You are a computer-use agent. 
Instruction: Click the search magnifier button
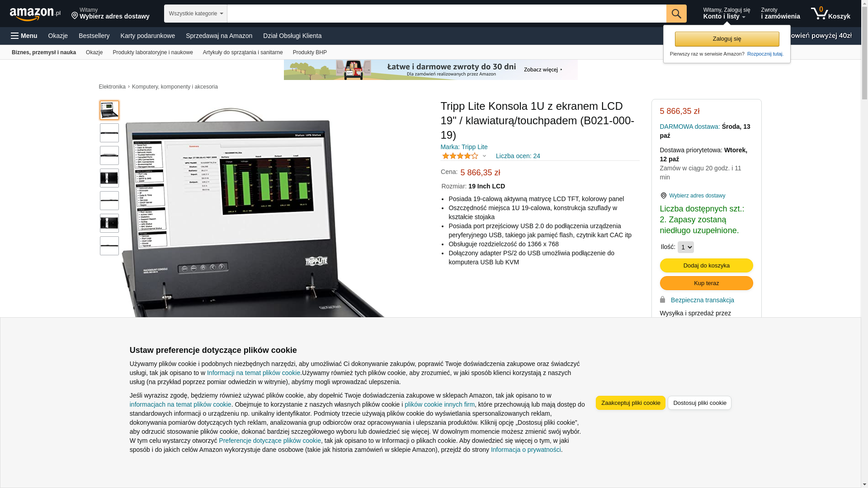[676, 14]
